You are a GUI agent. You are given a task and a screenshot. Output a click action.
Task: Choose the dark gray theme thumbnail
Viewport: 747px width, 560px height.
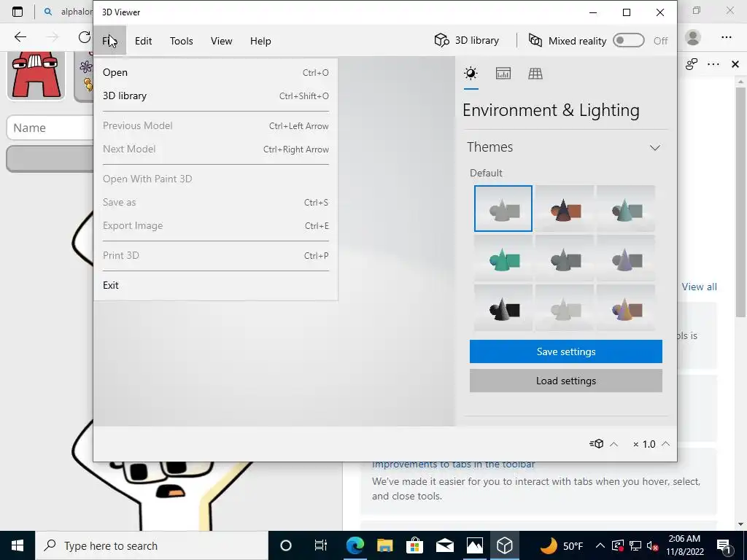click(565, 259)
